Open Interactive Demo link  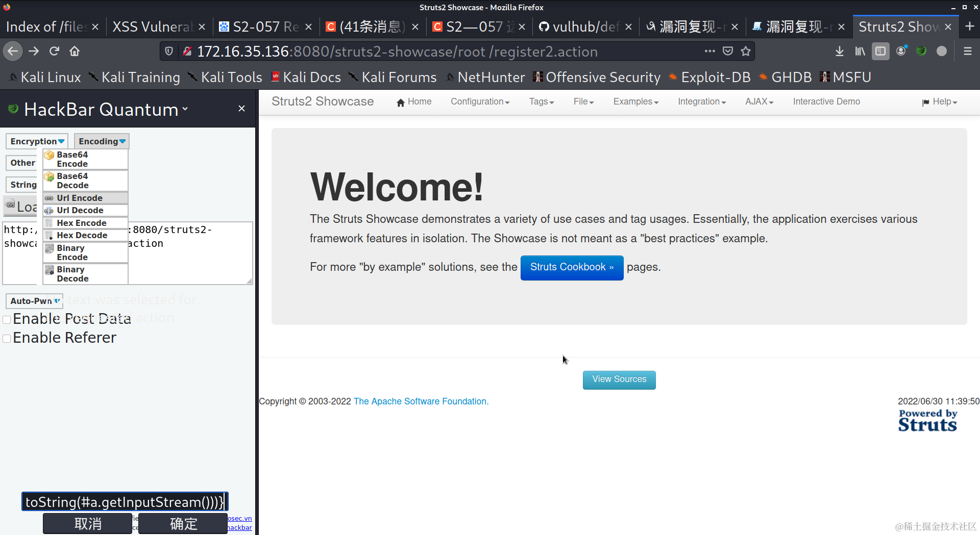[x=826, y=101]
